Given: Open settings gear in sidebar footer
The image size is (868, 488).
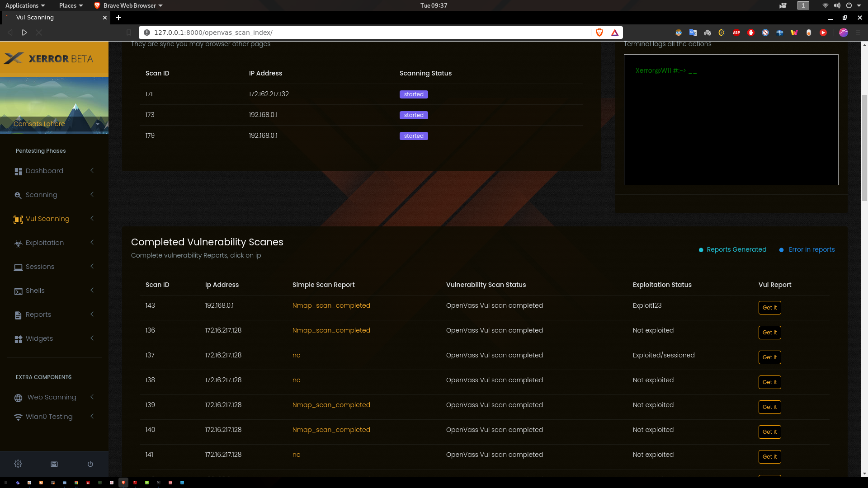Looking at the screenshot, I should click(x=18, y=464).
